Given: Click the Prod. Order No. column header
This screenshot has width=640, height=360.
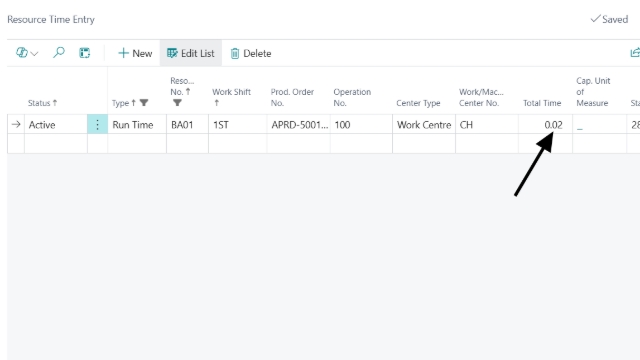Looking at the screenshot, I should click(x=292, y=97).
